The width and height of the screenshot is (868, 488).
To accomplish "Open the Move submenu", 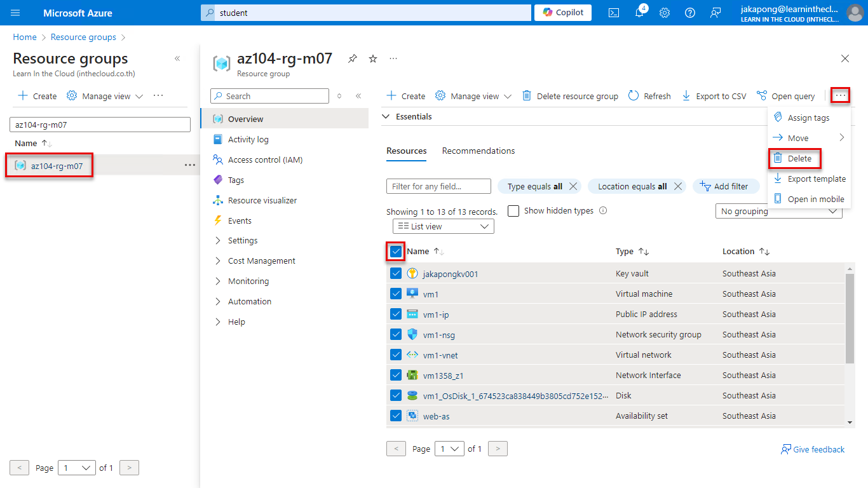I will coord(809,138).
